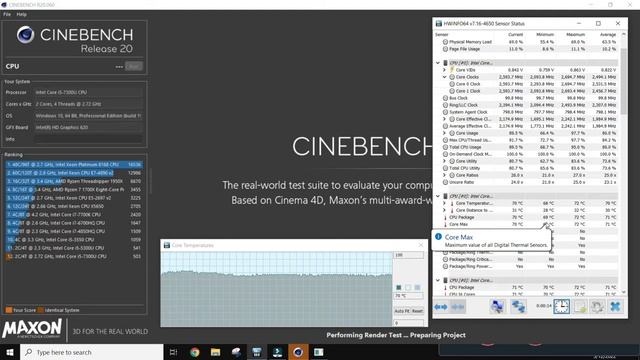Click the HWiNFO clock reset timer icon

[x=562, y=307]
